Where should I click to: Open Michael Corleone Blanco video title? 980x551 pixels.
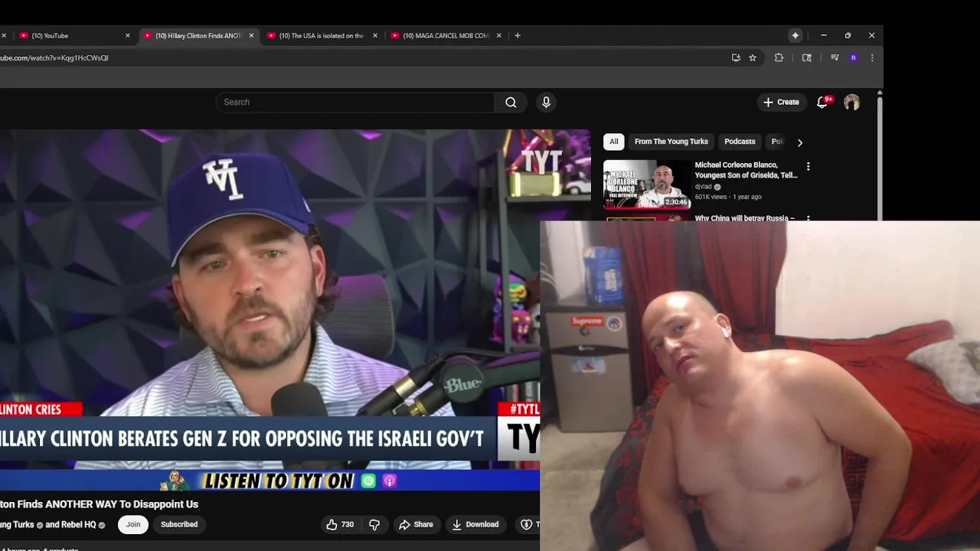click(x=746, y=170)
